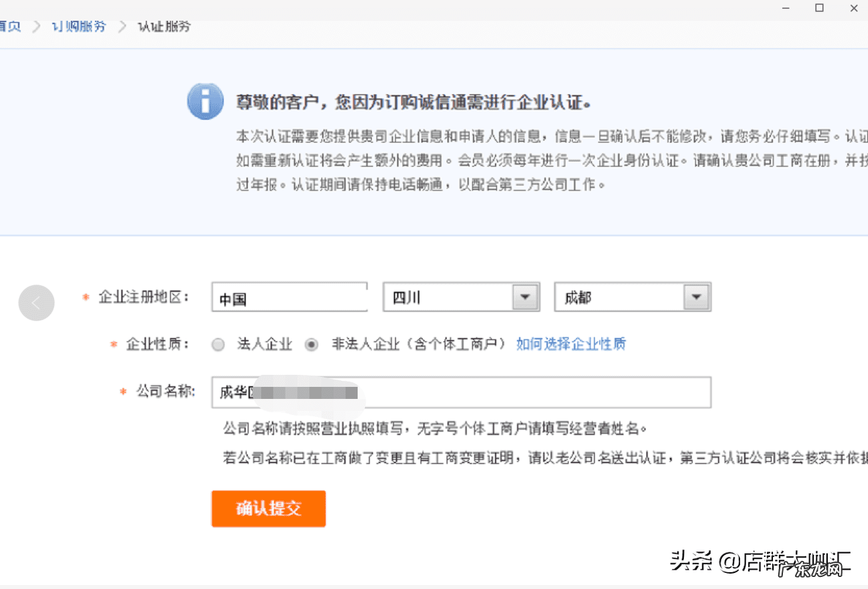Click the minimize window icon

pyautogui.click(x=784, y=8)
